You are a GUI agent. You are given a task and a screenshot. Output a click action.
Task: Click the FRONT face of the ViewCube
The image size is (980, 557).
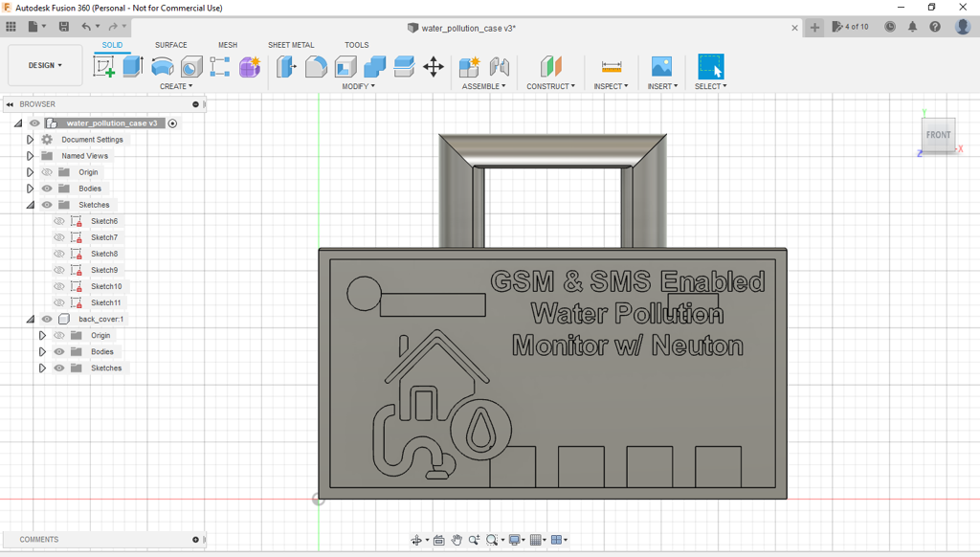coord(938,135)
